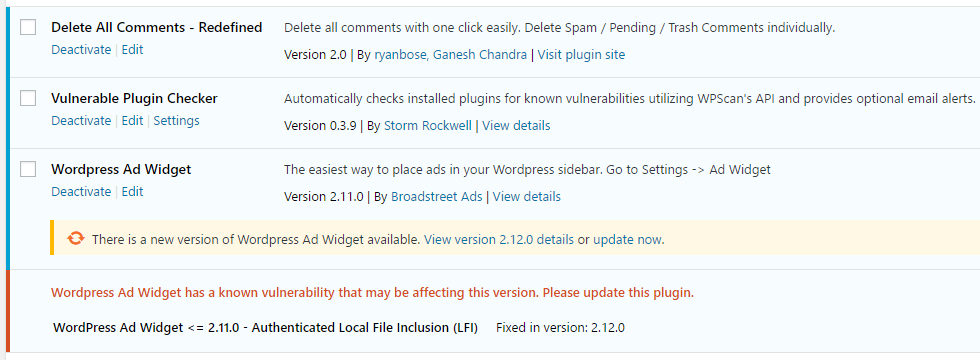Open Broadstreet Ads author link

tap(437, 197)
